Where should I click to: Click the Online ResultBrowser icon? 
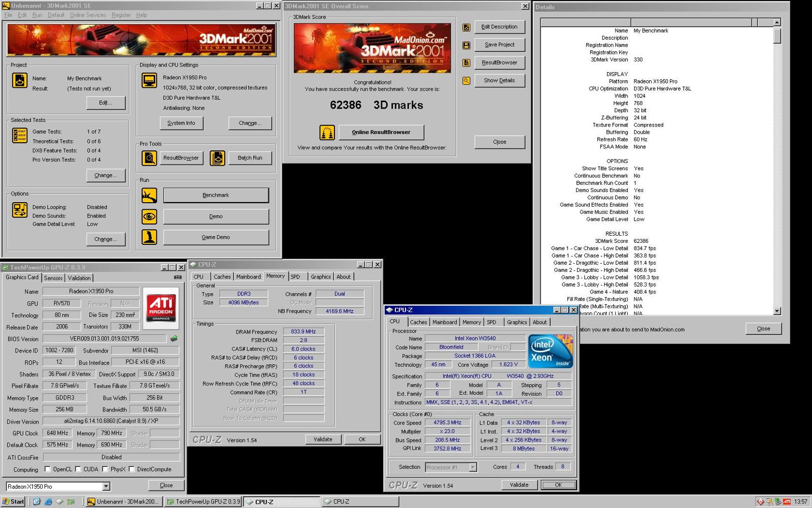pos(327,133)
